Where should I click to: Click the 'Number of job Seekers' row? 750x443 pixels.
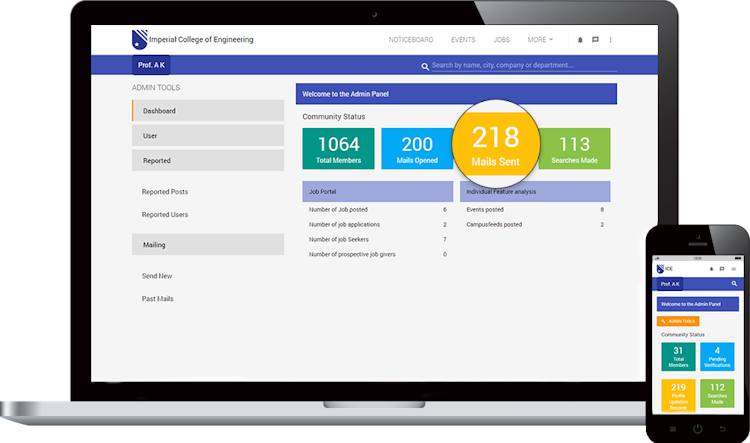(377, 239)
